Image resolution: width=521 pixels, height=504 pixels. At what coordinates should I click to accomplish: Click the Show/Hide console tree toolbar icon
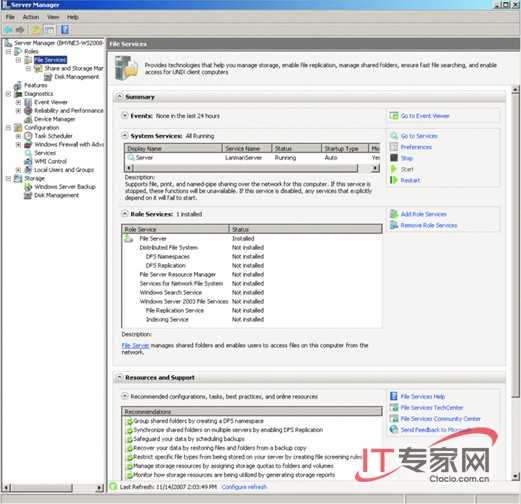click(x=50, y=30)
